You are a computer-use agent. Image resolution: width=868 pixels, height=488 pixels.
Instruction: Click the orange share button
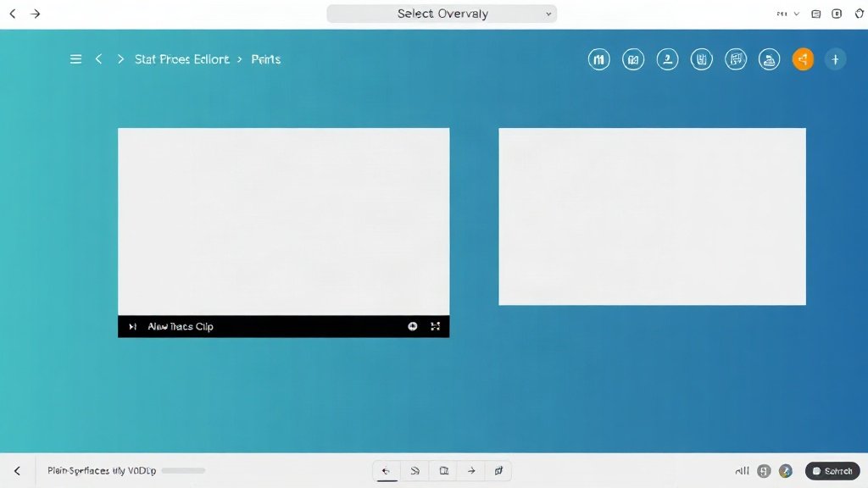click(x=804, y=59)
